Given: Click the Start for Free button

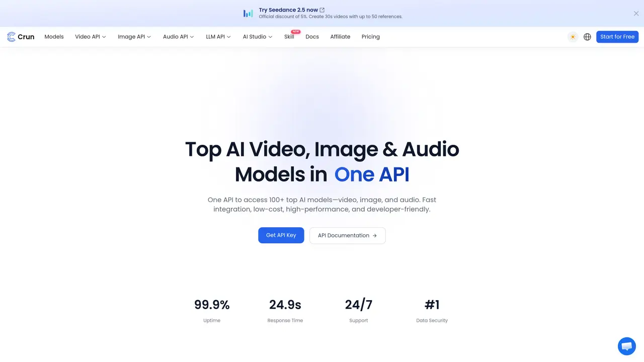Looking at the screenshot, I should 617,37.
